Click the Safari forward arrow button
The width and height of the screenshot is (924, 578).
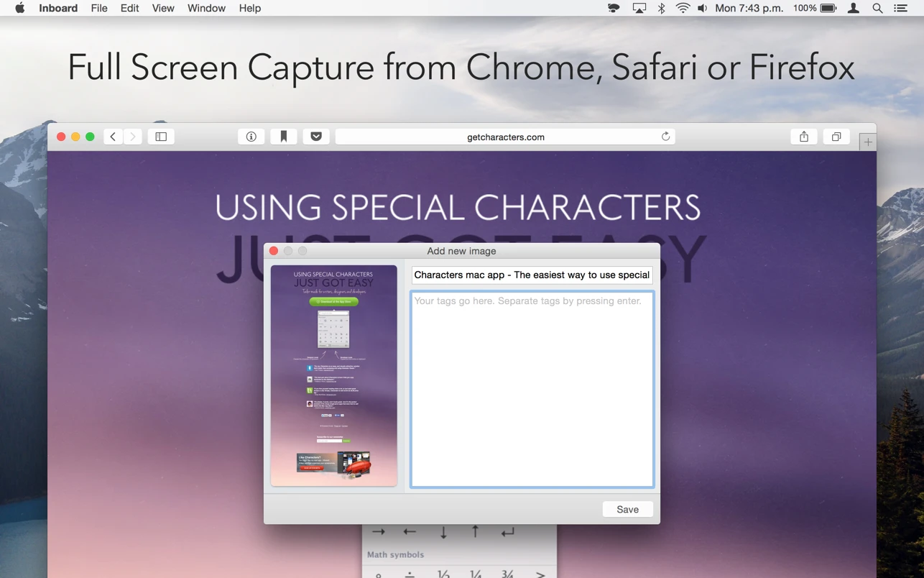point(133,137)
